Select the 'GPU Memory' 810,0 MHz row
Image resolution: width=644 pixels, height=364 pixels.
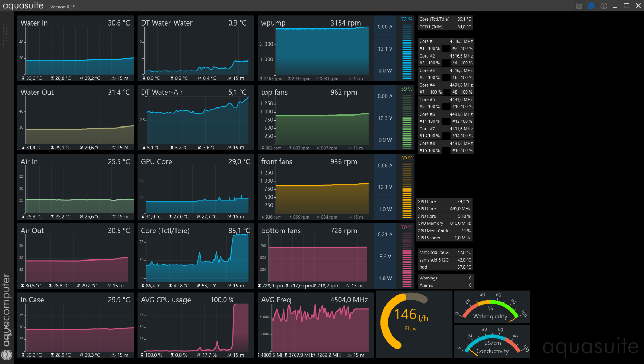point(444,223)
